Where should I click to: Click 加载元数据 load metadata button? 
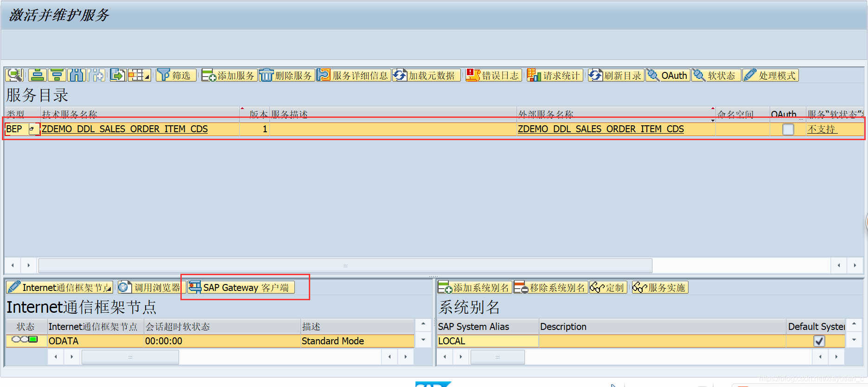tap(426, 75)
